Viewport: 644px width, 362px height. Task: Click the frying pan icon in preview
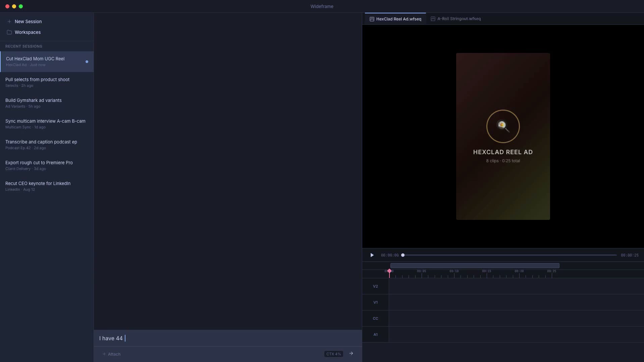click(x=503, y=126)
